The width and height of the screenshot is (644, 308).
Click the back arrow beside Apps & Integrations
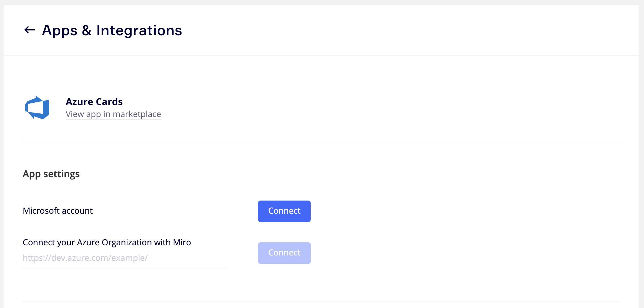tap(30, 30)
